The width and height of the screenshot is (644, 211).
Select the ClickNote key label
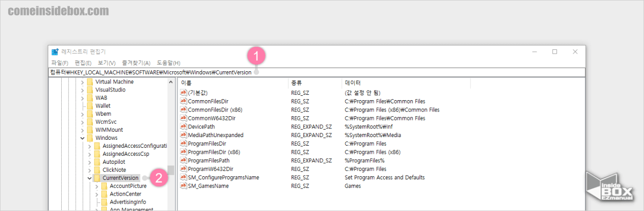(x=114, y=170)
